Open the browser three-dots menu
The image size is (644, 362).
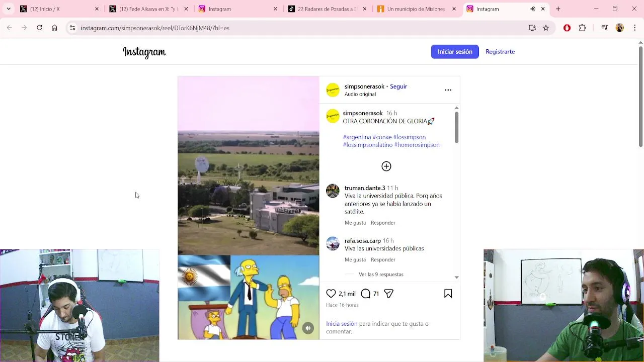coord(634,28)
